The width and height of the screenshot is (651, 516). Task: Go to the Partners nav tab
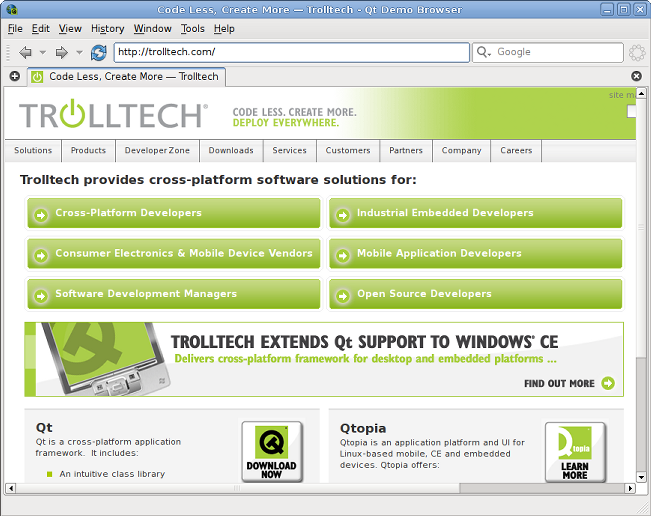pos(406,151)
